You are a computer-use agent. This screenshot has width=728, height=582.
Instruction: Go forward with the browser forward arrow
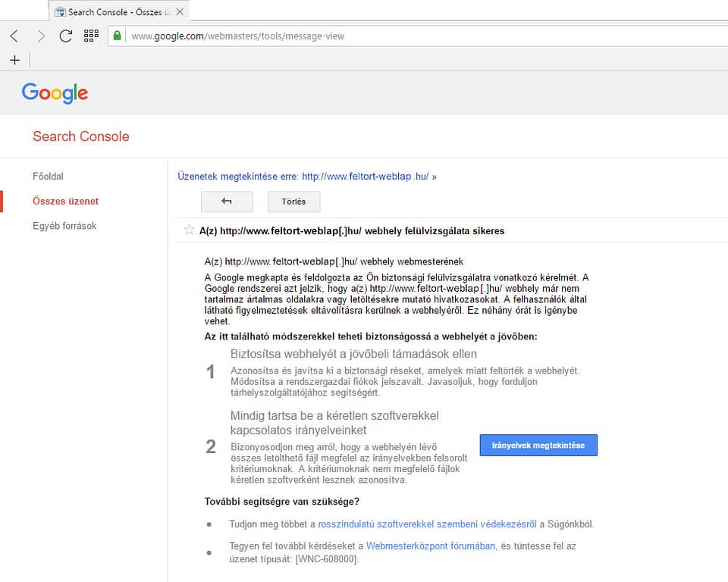tap(41, 36)
